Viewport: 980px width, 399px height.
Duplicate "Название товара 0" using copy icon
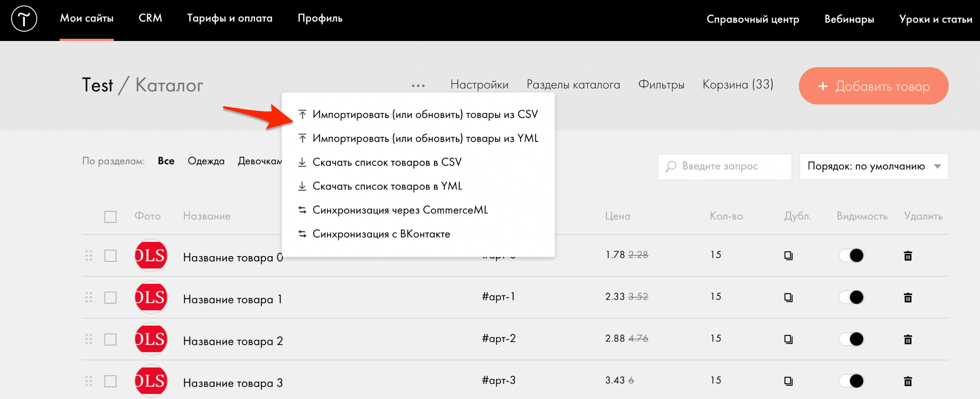click(788, 256)
